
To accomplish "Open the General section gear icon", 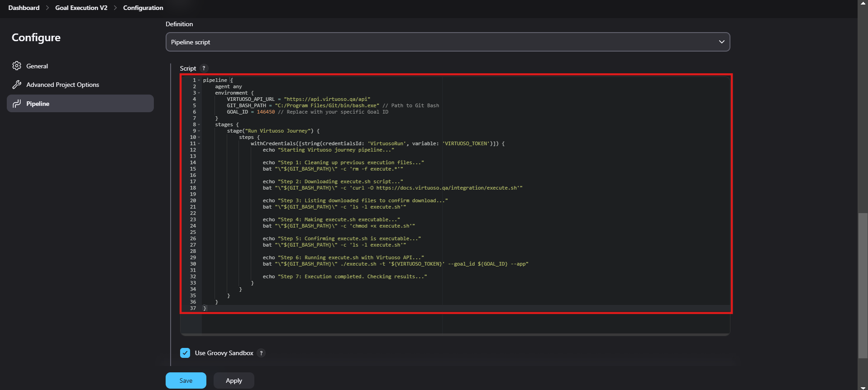I will tap(17, 66).
